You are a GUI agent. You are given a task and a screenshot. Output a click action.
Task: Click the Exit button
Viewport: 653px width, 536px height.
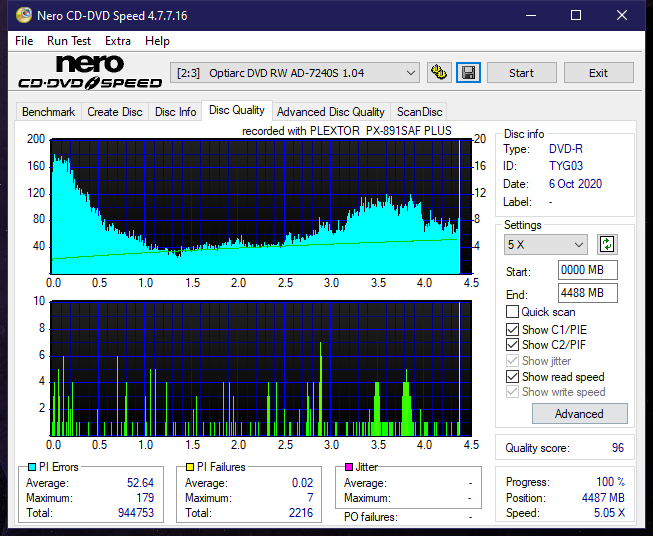pyautogui.click(x=598, y=73)
